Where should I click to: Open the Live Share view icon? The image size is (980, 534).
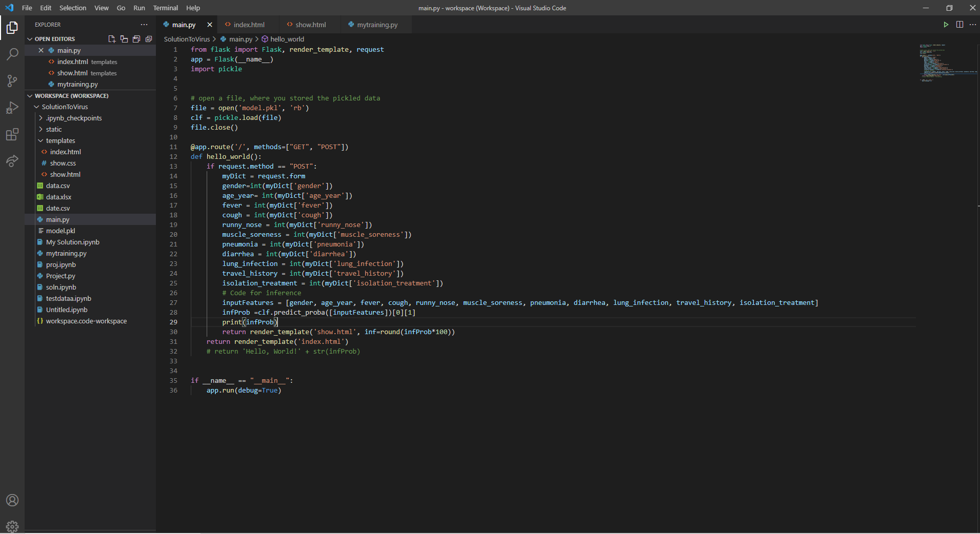[x=12, y=161]
